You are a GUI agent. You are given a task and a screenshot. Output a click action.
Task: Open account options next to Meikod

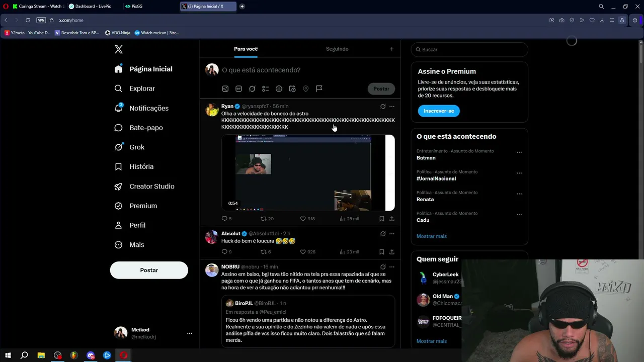point(190,333)
